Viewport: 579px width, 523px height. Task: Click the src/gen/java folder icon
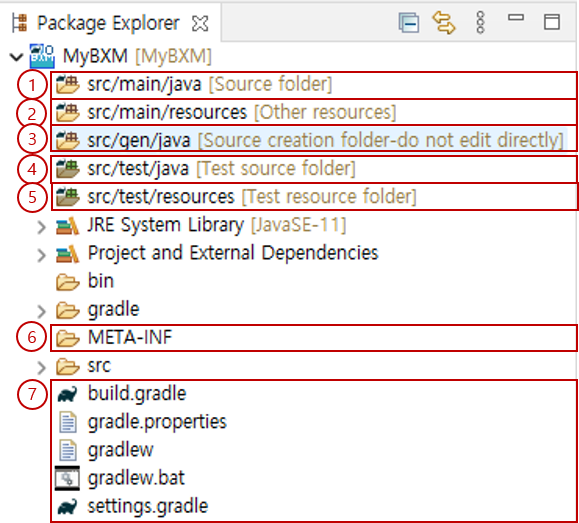pyautogui.click(x=67, y=140)
